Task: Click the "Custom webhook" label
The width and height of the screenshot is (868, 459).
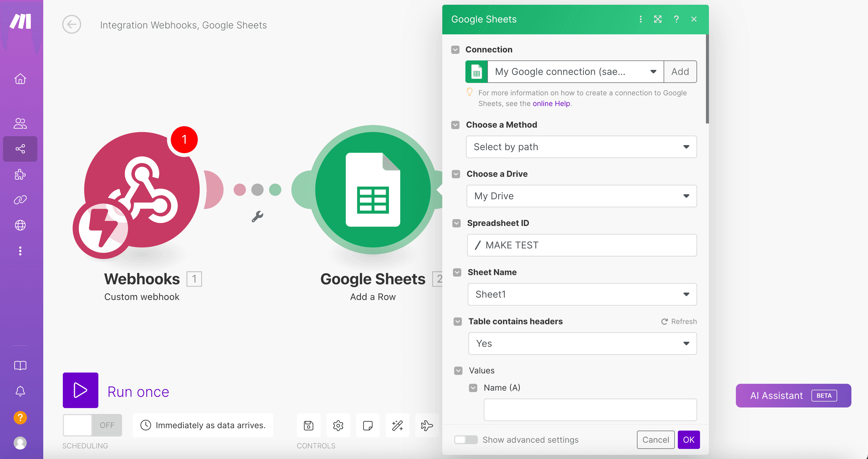Action: (x=142, y=297)
